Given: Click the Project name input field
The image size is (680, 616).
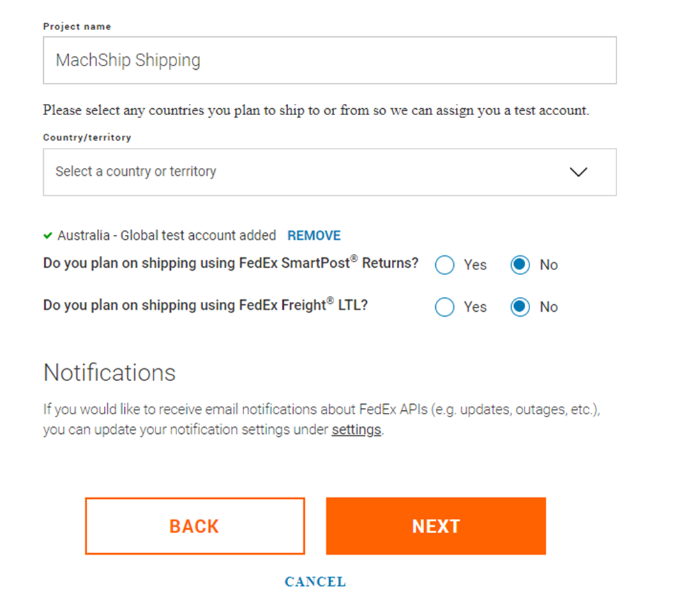Looking at the screenshot, I should click(329, 60).
